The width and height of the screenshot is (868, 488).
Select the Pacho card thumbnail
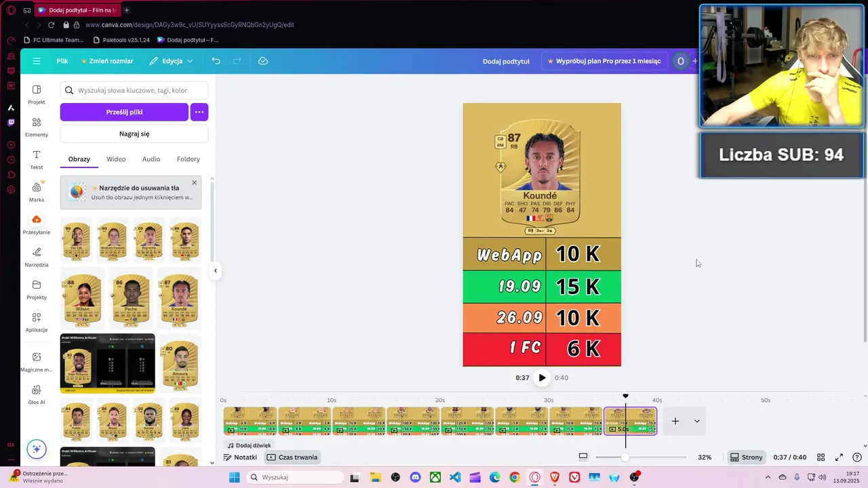tap(131, 299)
